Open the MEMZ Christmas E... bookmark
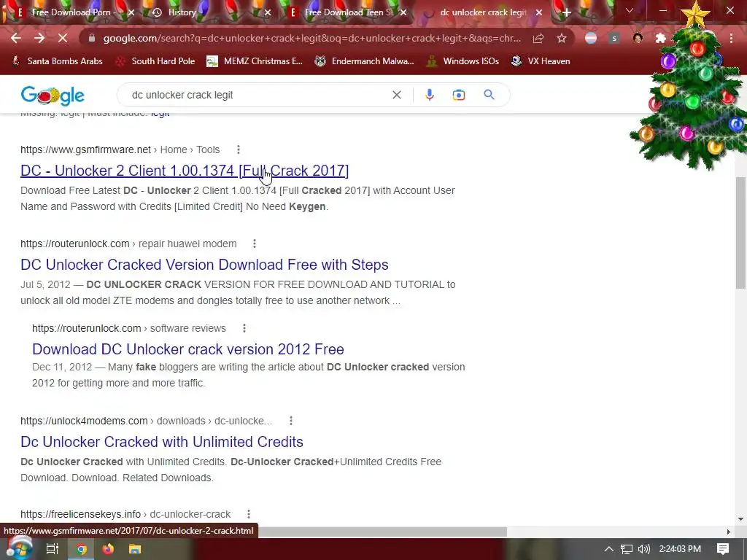 [x=255, y=61]
